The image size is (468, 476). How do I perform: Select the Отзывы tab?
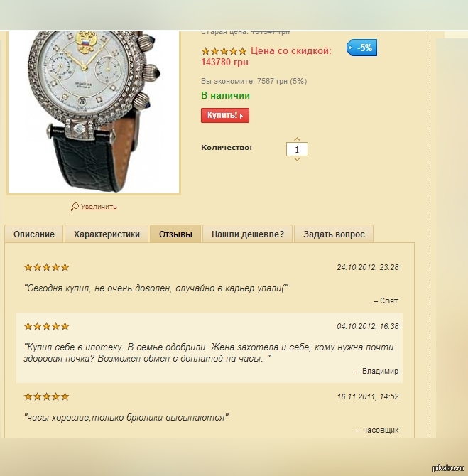175,234
